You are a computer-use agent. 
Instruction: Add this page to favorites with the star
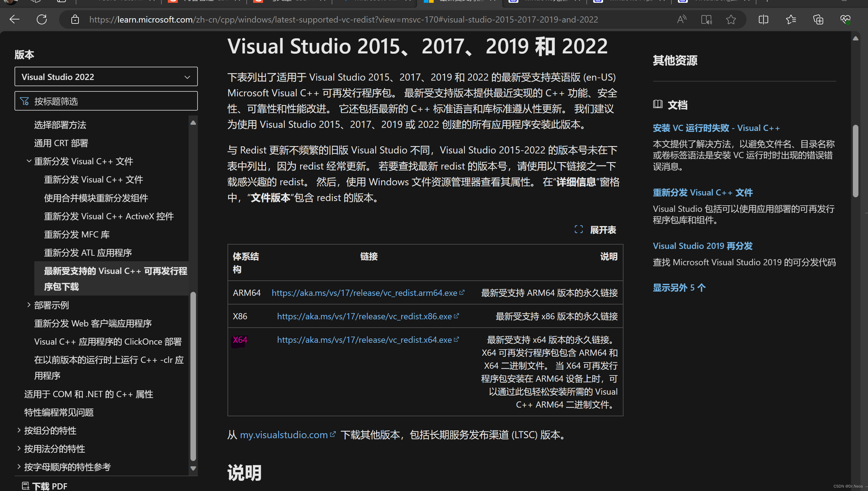[x=731, y=19]
